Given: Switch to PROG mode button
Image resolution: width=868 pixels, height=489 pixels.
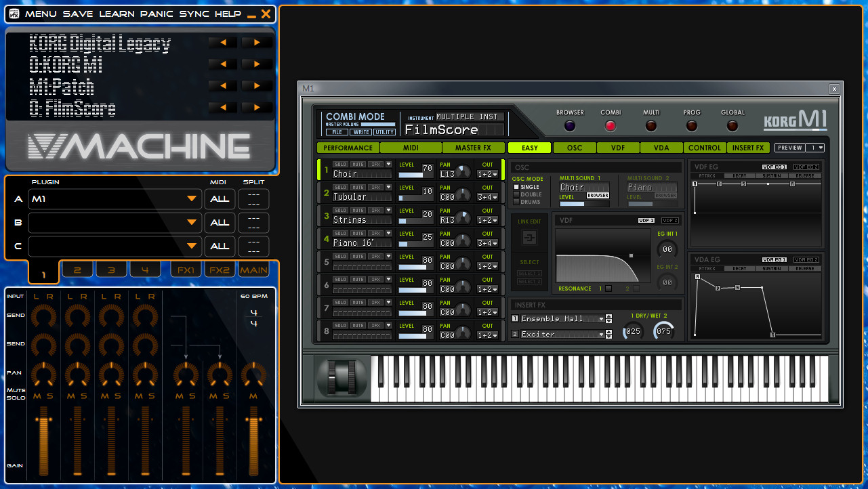Looking at the screenshot, I should point(692,125).
